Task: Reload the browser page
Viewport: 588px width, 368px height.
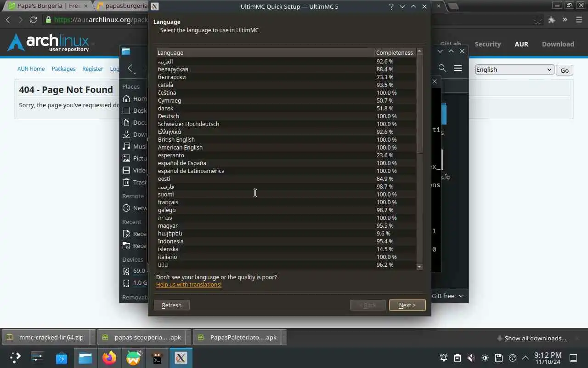Action: tap(33, 20)
